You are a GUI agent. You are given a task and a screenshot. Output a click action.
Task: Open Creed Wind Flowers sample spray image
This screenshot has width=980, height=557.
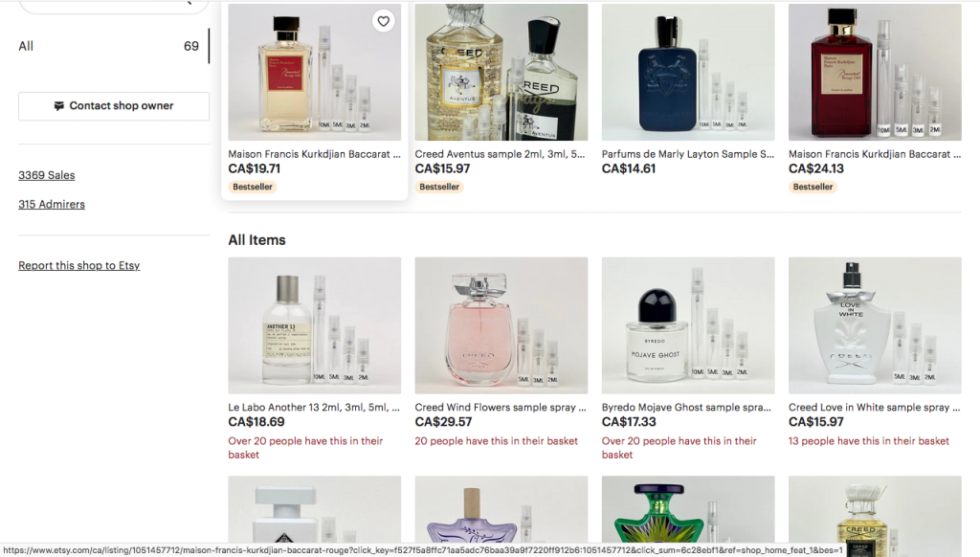pos(501,325)
